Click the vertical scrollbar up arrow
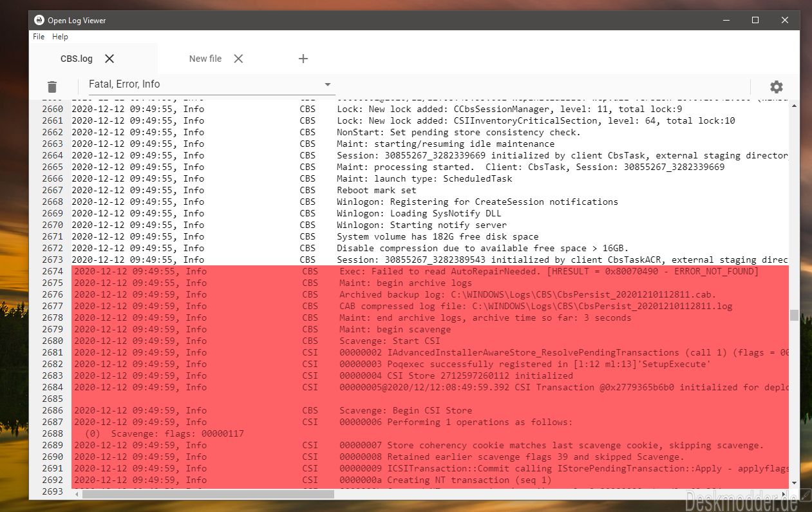812x512 pixels. pyautogui.click(x=794, y=105)
